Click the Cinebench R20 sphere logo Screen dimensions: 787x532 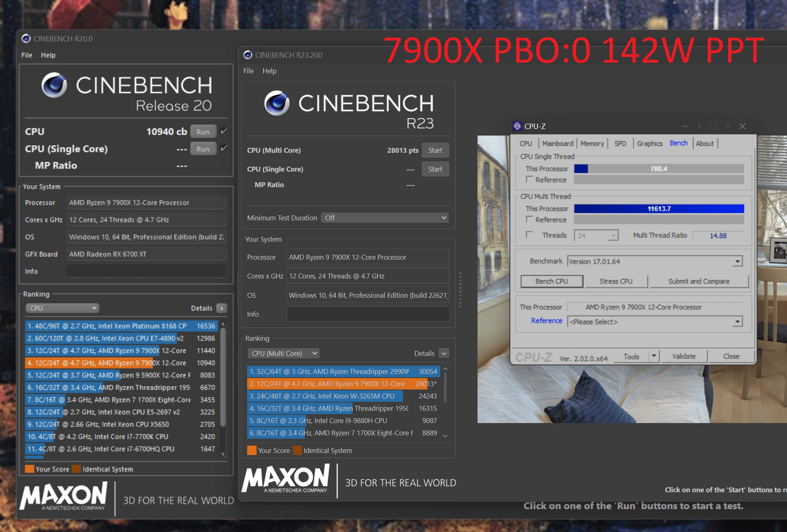[x=54, y=85]
